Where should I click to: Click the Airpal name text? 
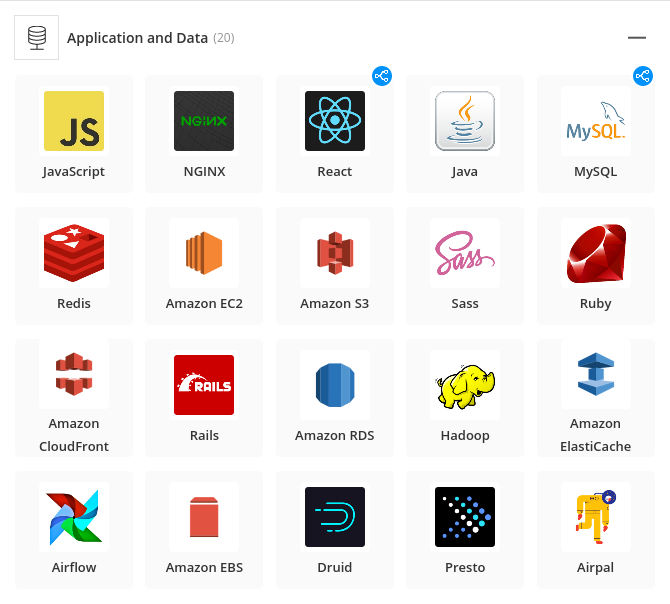point(596,568)
